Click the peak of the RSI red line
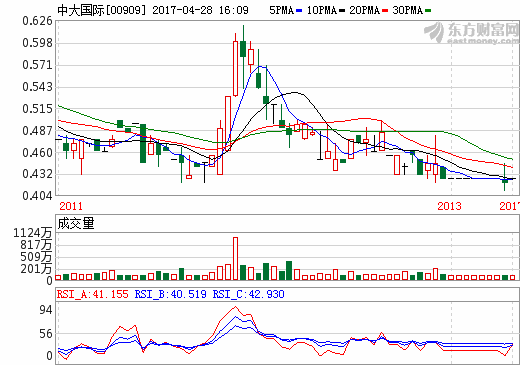The width and height of the screenshot is (520, 365). coord(235,306)
